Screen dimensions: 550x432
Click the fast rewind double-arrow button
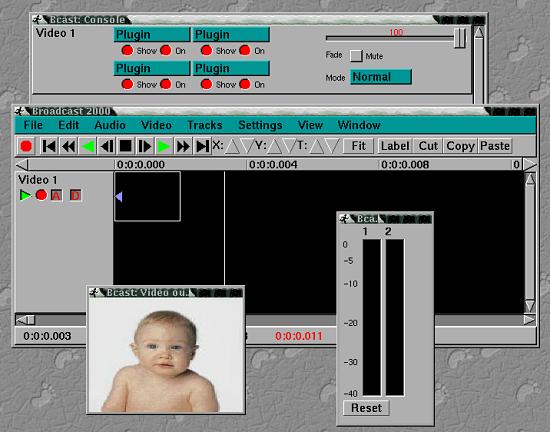tap(68, 146)
